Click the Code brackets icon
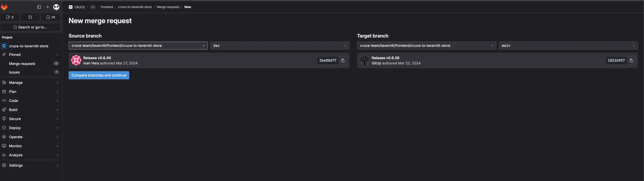Image resolution: width=644 pixels, height=181 pixels. click(x=4, y=100)
